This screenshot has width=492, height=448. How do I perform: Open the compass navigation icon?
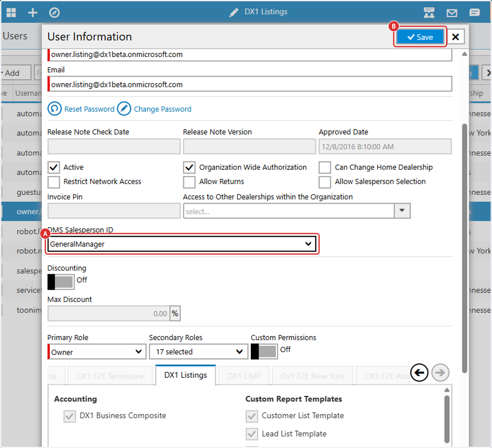click(54, 12)
